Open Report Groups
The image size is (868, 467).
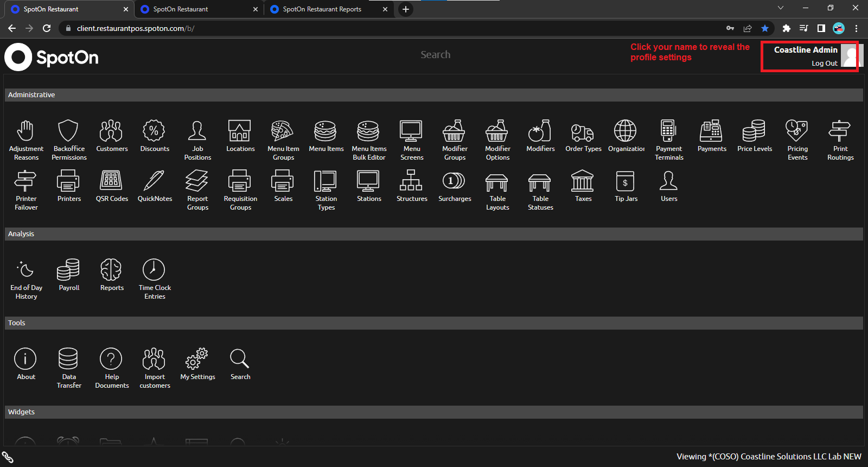(197, 190)
